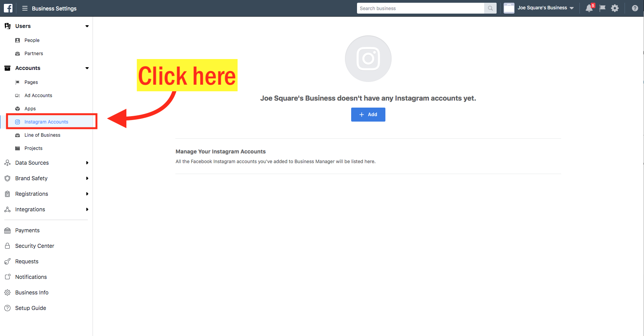
Task: Click the large Instagram logo placeholder
Action: 368,59
